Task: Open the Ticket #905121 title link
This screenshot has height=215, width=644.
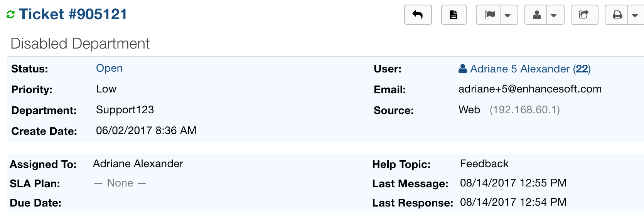Action: (x=73, y=15)
